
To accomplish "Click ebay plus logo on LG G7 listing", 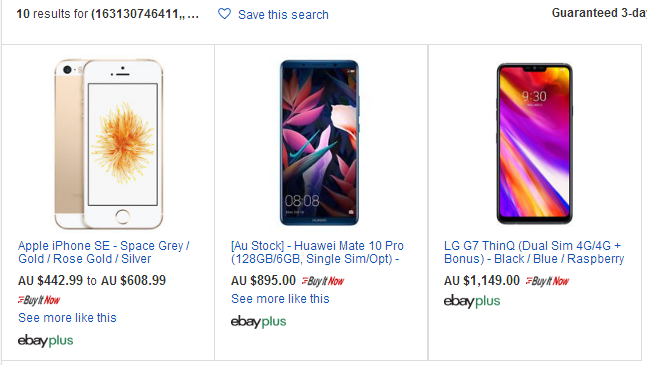I will click(472, 301).
